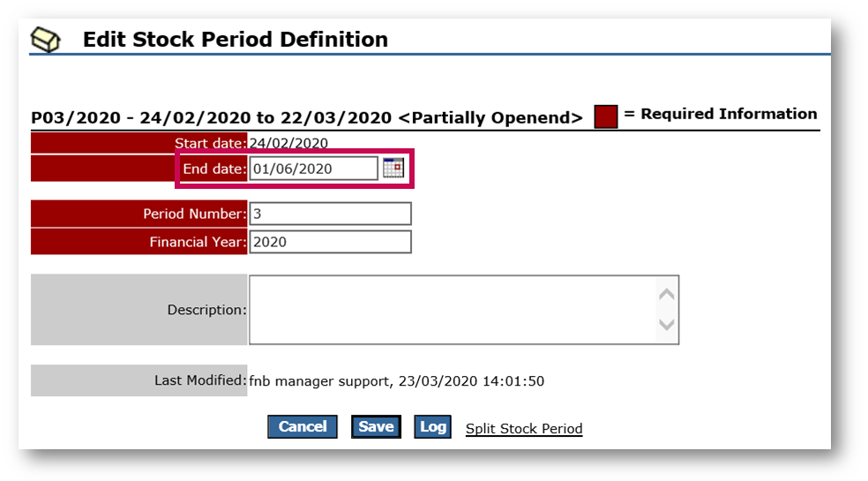Click into the Period Number field
This screenshot has width=868, height=481.
(x=330, y=214)
